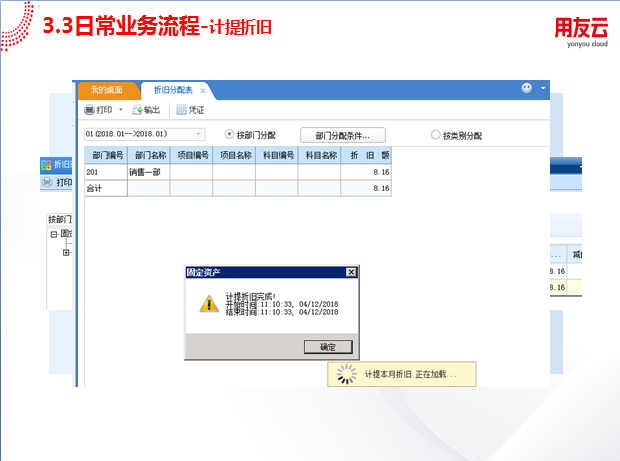
Task: Click the 部门编号 column header
Action: coord(106,155)
